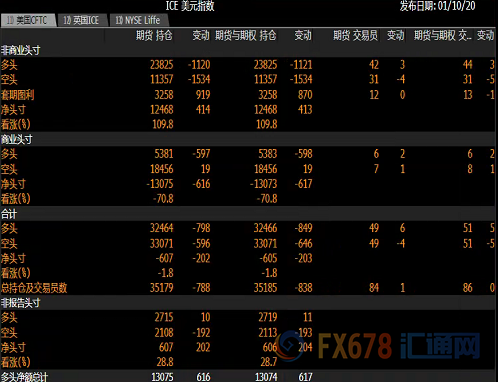
Task: Click the -607 net position value
Action: tap(164, 258)
